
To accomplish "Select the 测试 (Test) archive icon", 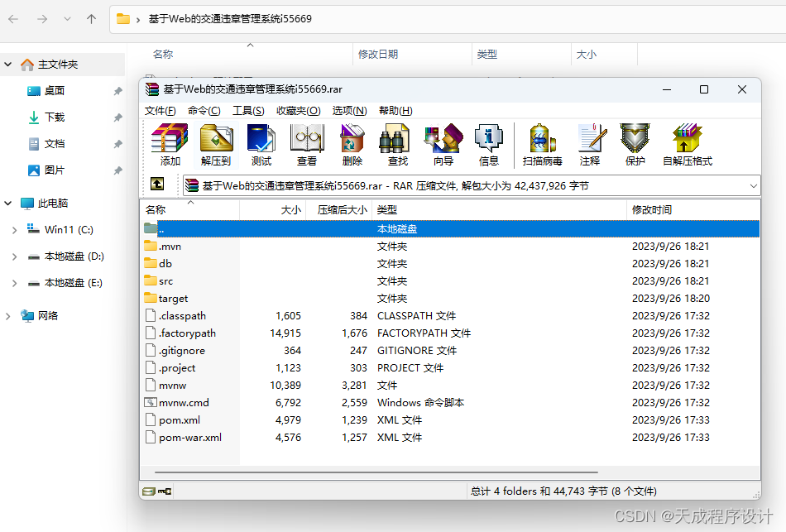I will [x=261, y=139].
